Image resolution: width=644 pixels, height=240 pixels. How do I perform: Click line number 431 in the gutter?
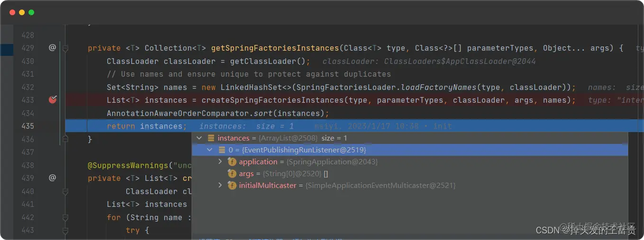(x=28, y=74)
